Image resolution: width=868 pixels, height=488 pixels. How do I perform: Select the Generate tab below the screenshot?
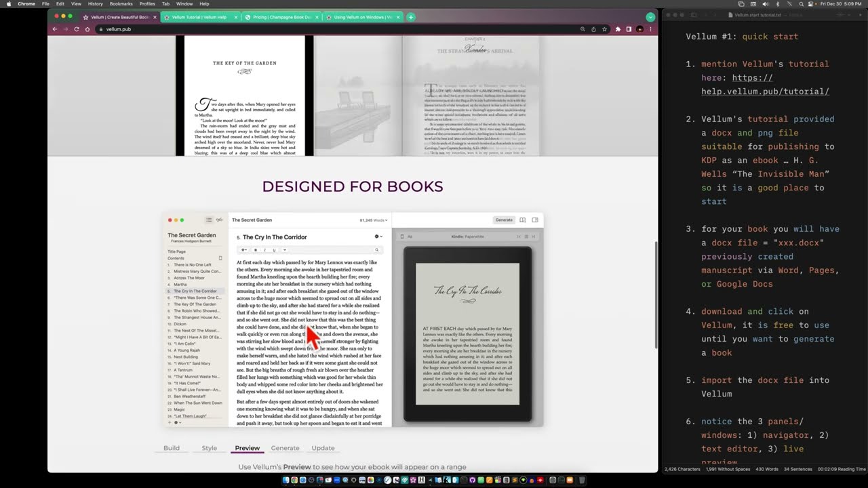tap(285, 448)
